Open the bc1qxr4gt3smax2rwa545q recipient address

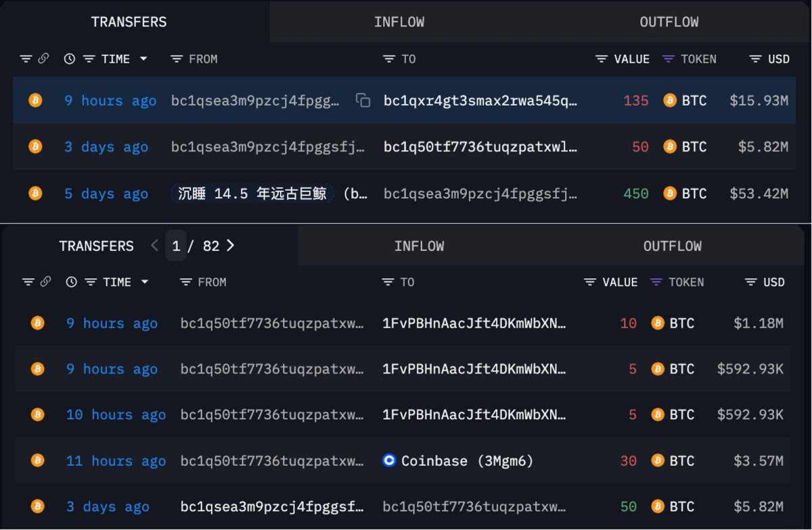click(480, 101)
